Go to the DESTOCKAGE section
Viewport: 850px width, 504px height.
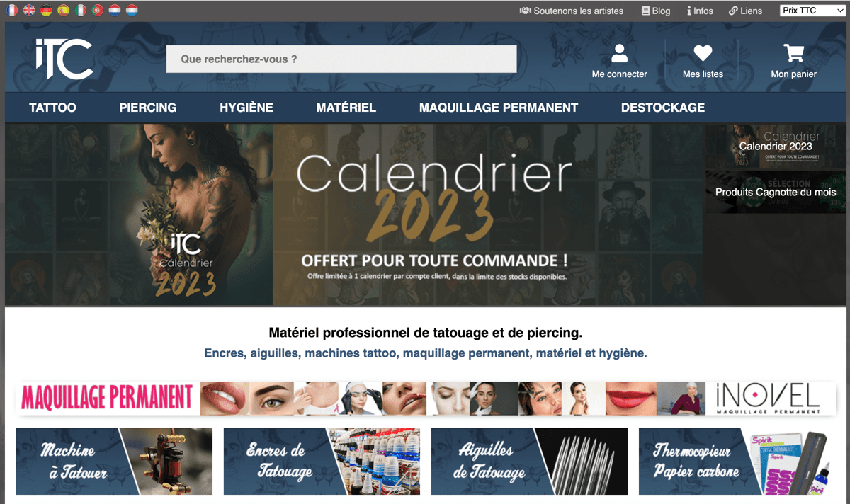pos(663,108)
